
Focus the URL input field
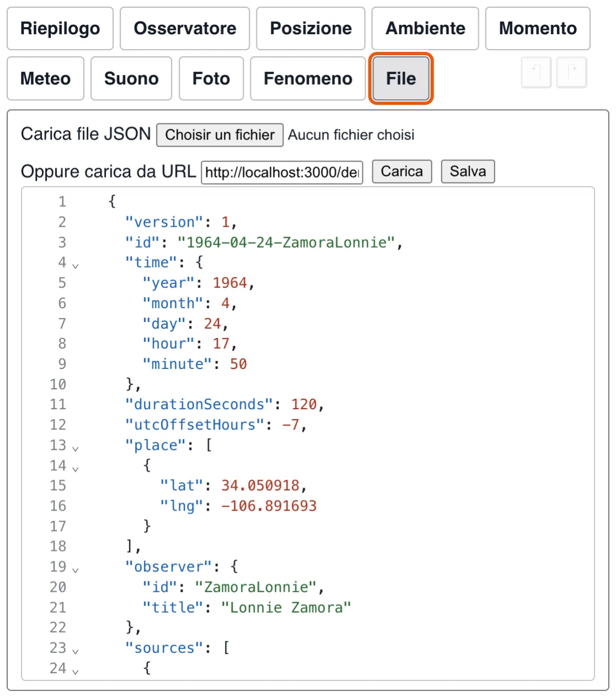click(282, 172)
